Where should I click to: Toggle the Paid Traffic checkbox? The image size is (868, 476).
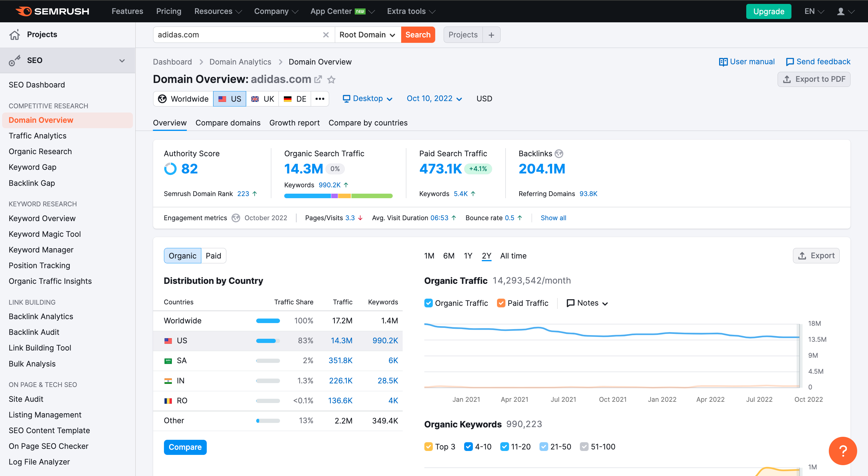pyautogui.click(x=501, y=303)
